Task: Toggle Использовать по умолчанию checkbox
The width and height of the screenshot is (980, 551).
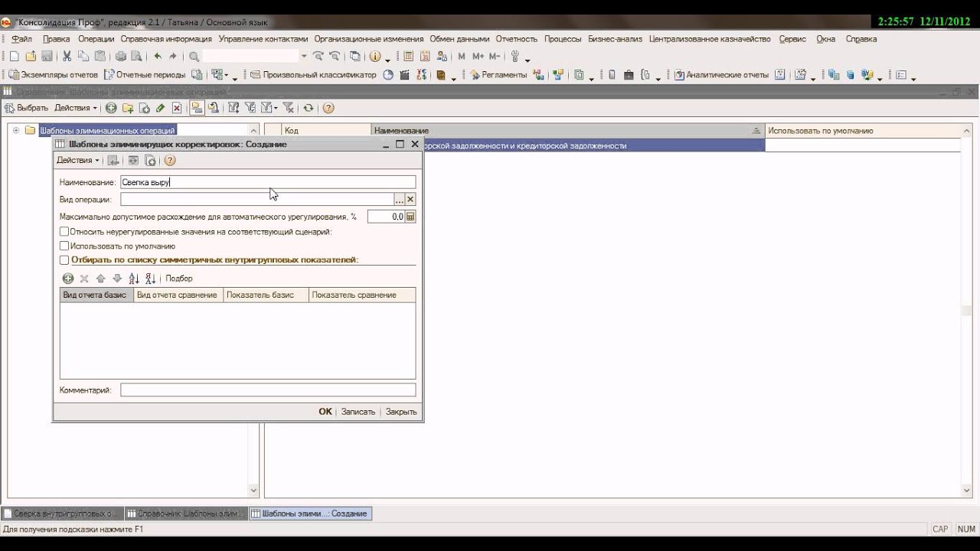Action: pyautogui.click(x=64, y=246)
